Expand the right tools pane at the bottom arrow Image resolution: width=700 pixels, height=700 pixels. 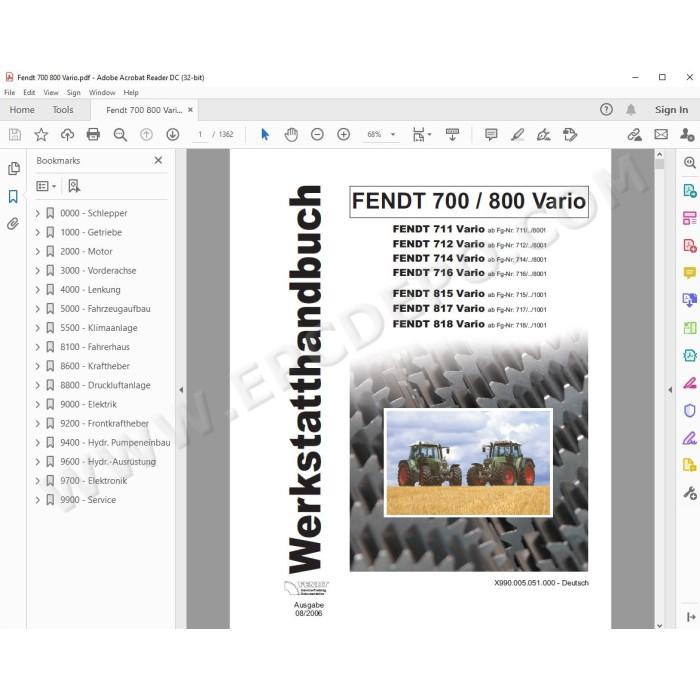click(691, 617)
